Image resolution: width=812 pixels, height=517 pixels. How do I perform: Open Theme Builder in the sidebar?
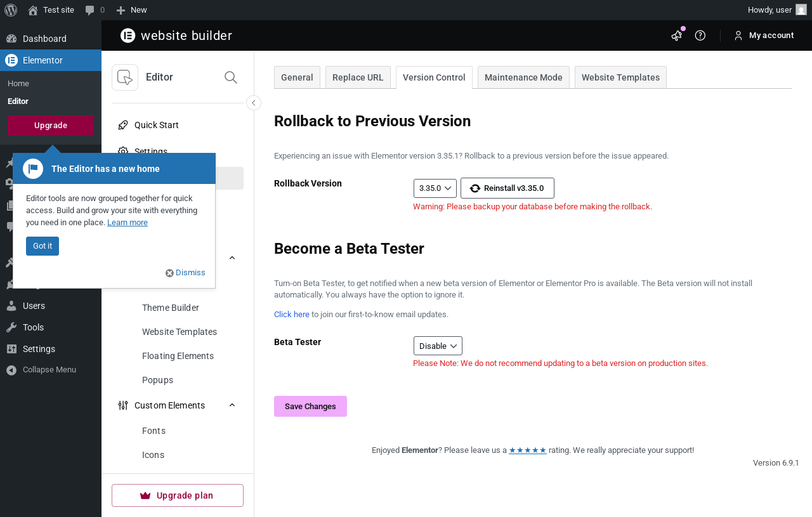pos(171,308)
